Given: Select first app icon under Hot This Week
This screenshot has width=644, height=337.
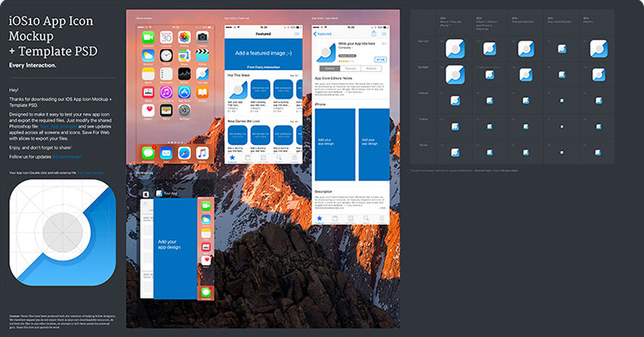Looking at the screenshot, I should (x=237, y=89).
